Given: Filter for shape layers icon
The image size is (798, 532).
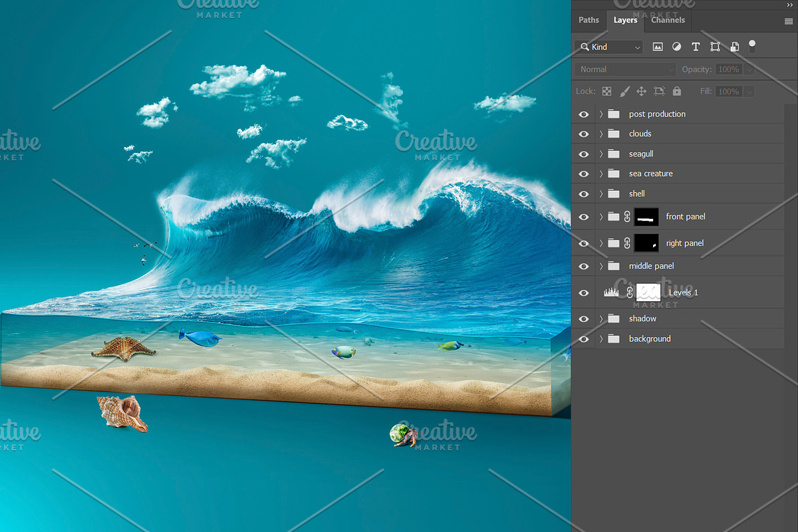Looking at the screenshot, I should 715,47.
